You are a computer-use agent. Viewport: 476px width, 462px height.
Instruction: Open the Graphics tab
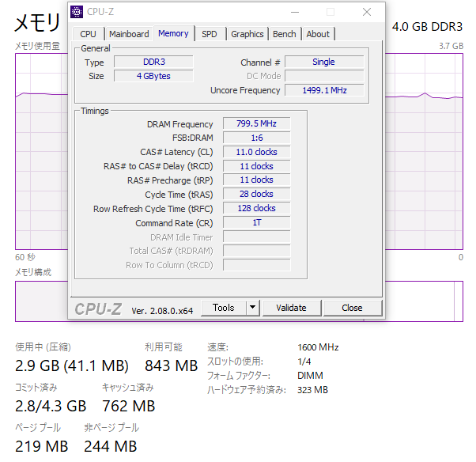[247, 34]
